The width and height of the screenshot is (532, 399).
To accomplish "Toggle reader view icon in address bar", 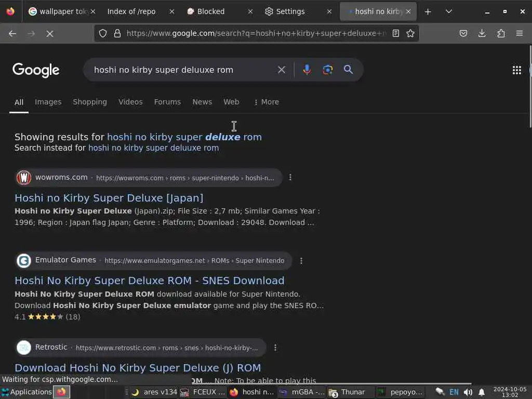I will (x=395, y=33).
